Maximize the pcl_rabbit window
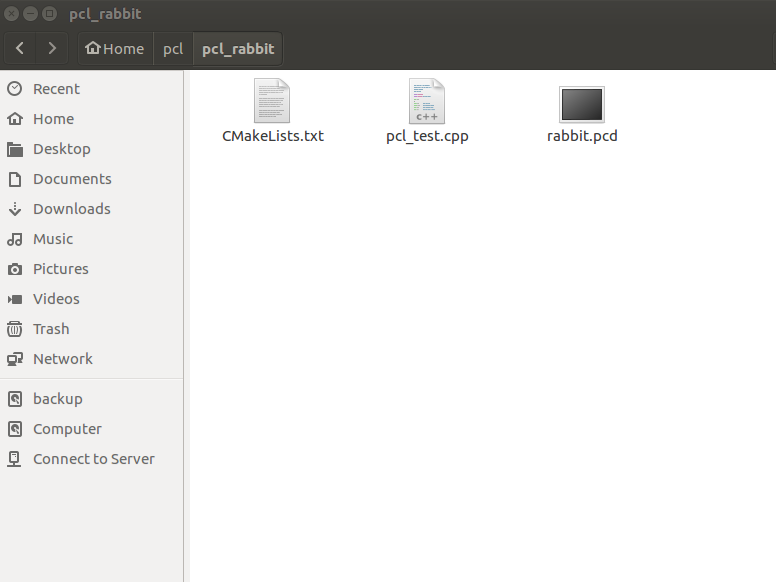 pos(49,14)
